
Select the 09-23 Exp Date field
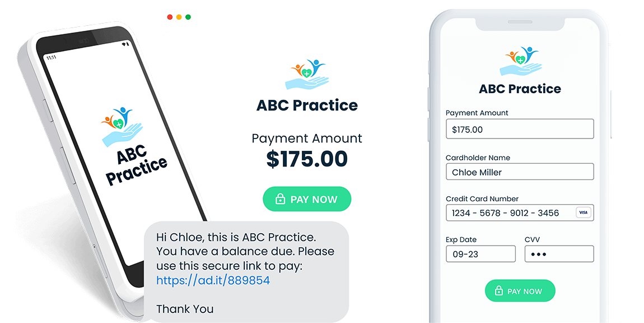(x=480, y=253)
